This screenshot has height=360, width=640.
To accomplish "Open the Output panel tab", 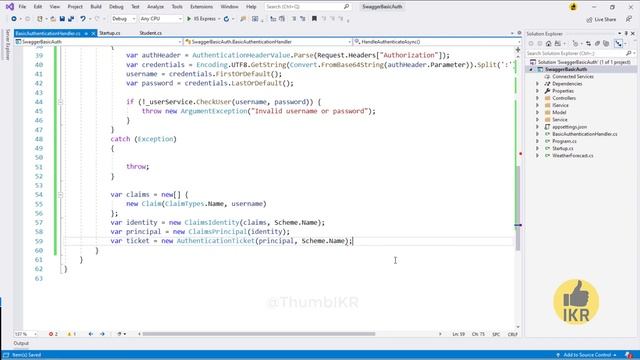I will [21, 344].
